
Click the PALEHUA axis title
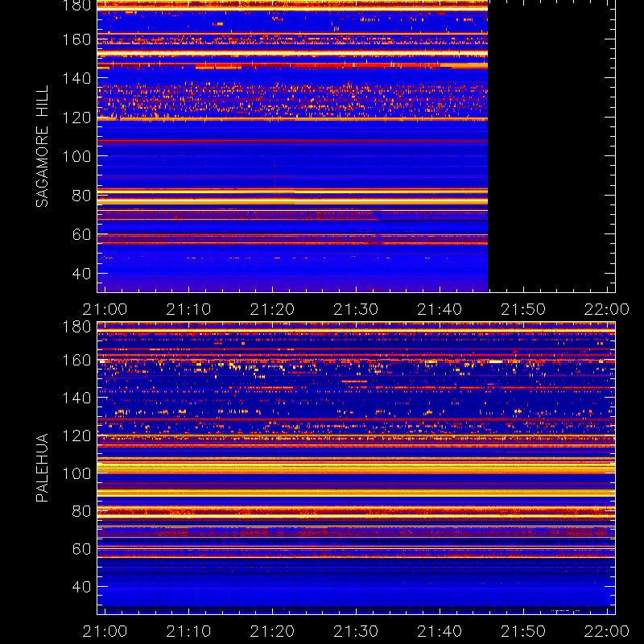click(43, 468)
